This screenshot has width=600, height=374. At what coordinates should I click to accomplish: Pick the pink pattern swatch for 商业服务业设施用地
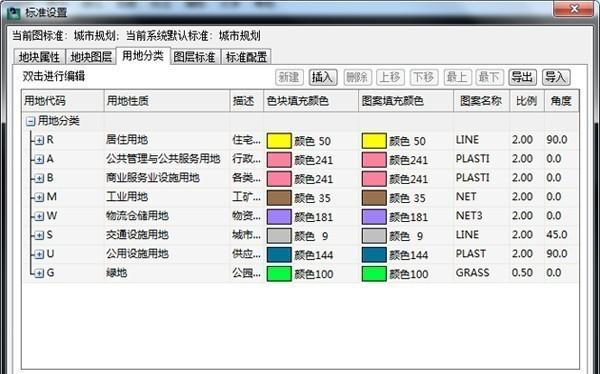tap(374, 179)
